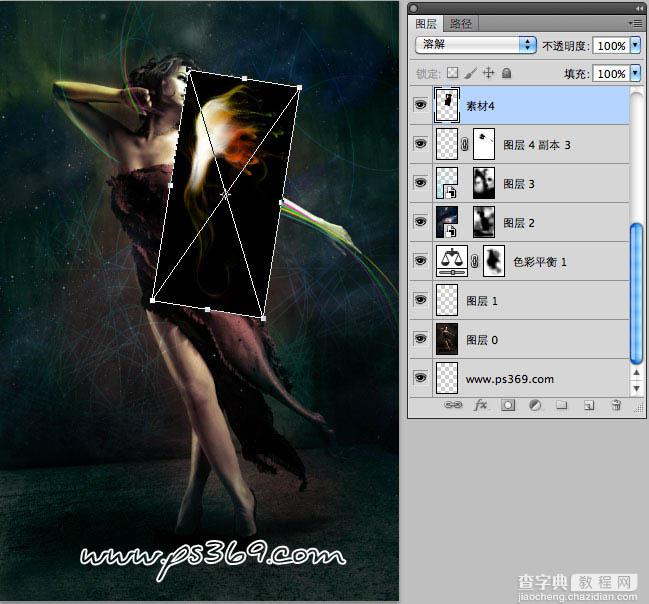Click 图层 3 smart object thumbnail
This screenshot has height=604, width=649.
click(447, 183)
